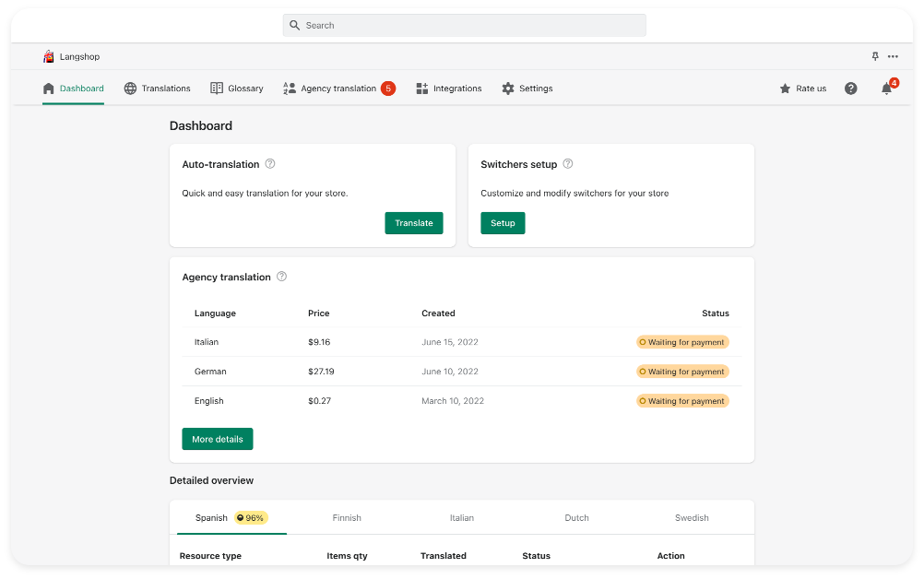Click the Translate button
The height and width of the screenshot is (579, 924).
[x=414, y=223]
